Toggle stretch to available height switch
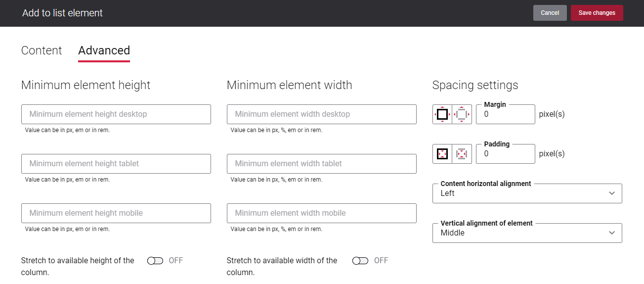This screenshot has height=284, width=644. [x=155, y=261]
